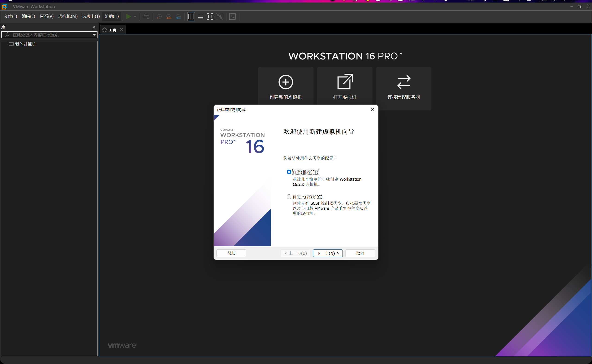
Task: Open the 查看(V) menu
Action: (x=46, y=16)
